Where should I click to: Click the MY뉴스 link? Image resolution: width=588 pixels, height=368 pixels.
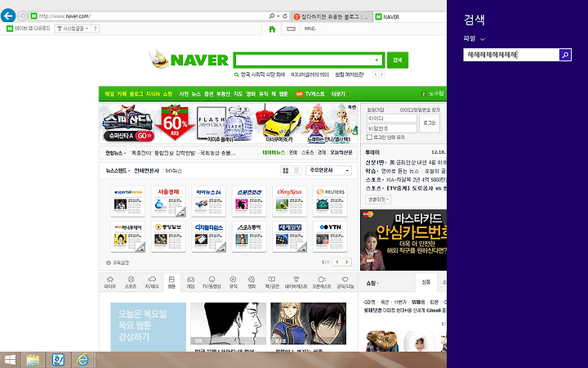point(174,171)
